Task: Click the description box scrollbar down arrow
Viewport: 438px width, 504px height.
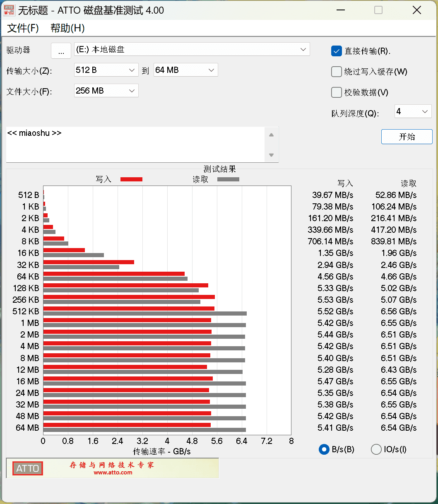Action: coord(272,155)
